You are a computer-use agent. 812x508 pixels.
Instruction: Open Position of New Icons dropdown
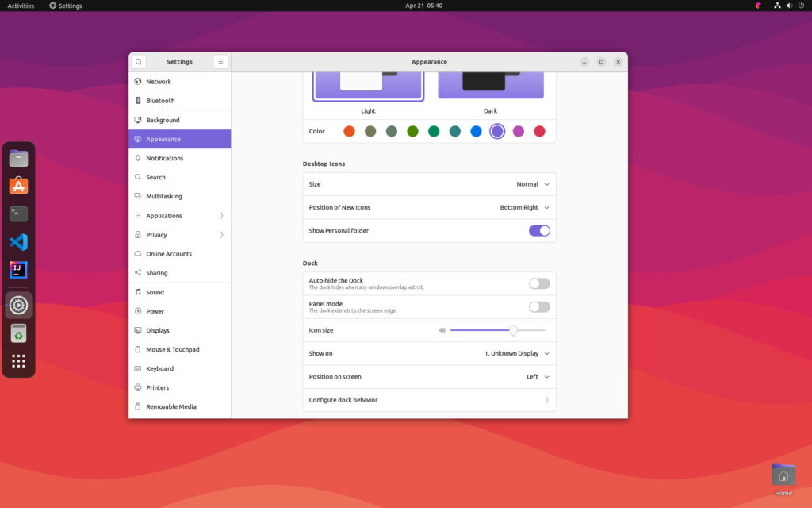tap(524, 207)
